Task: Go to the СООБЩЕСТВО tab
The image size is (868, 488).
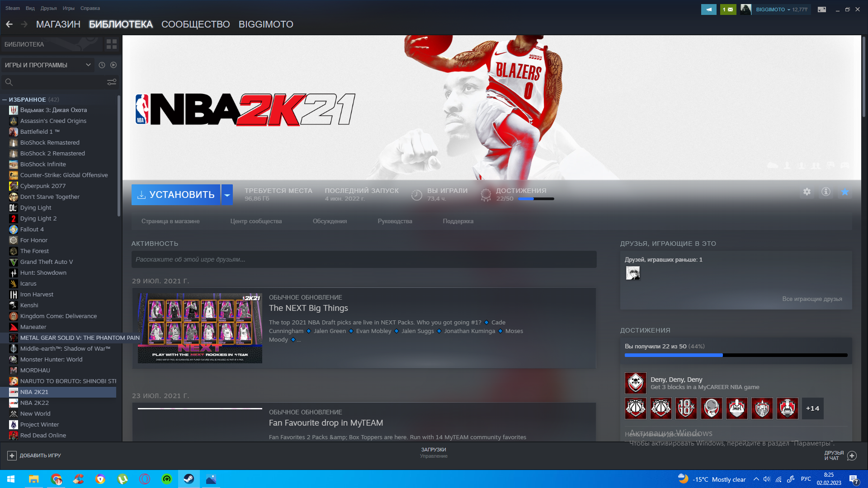Action: tap(195, 24)
